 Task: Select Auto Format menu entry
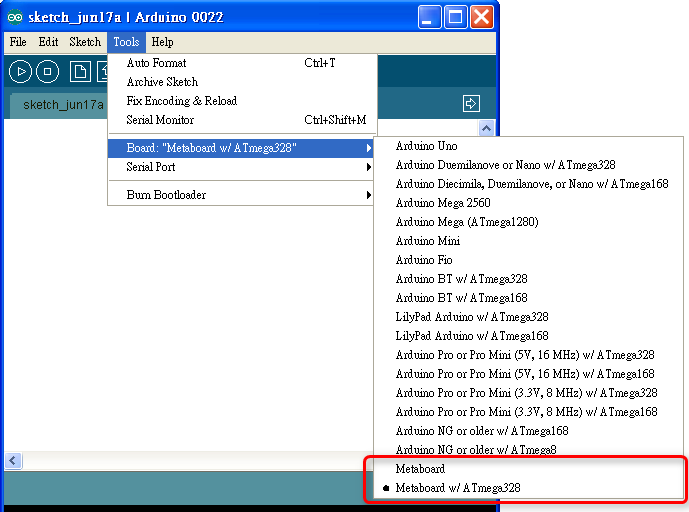tap(243, 63)
